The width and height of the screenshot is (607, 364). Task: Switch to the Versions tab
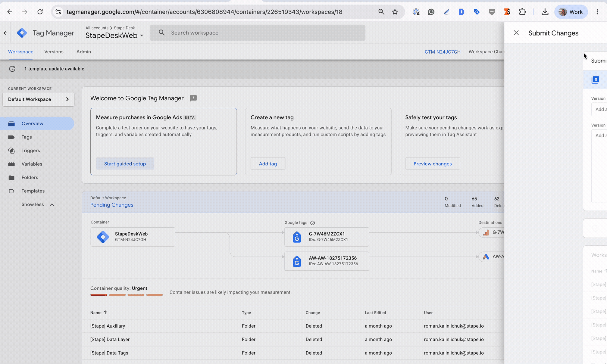(54, 52)
